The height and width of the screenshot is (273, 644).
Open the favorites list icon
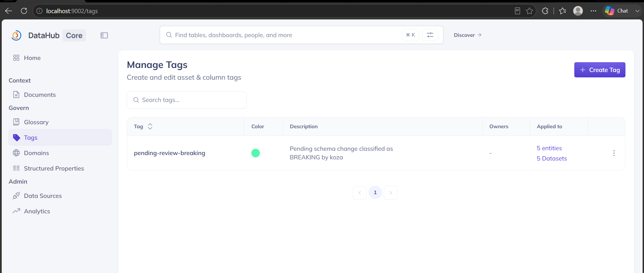coord(563,11)
